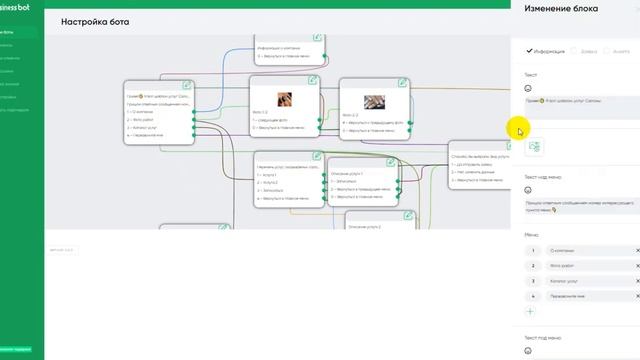Open editor for 'Информация о компании' block
Image resolution: width=640 pixels, height=360 pixels.
coord(317,38)
